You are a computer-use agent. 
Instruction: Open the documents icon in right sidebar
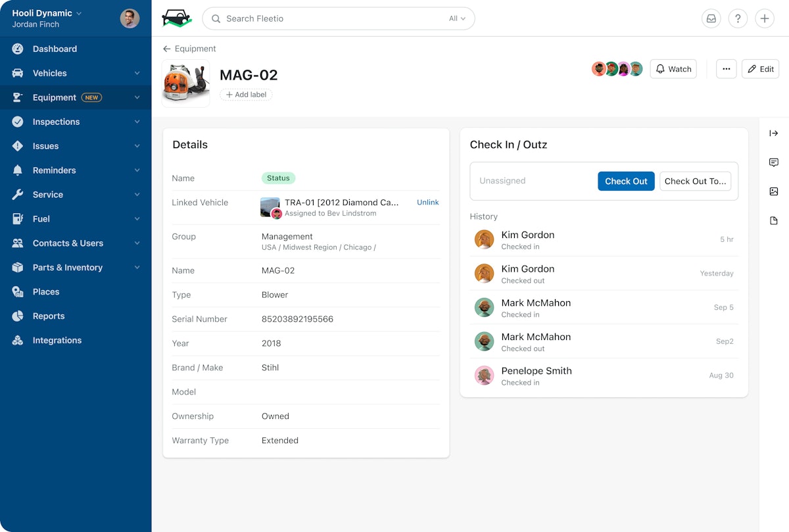click(x=774, y=221)
